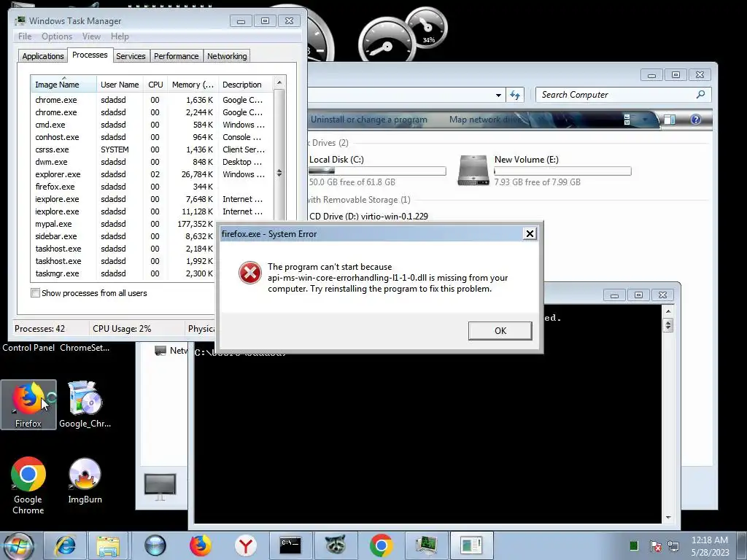
Task: Select the firefox.exe process row
Action: [x=152, y=187]
